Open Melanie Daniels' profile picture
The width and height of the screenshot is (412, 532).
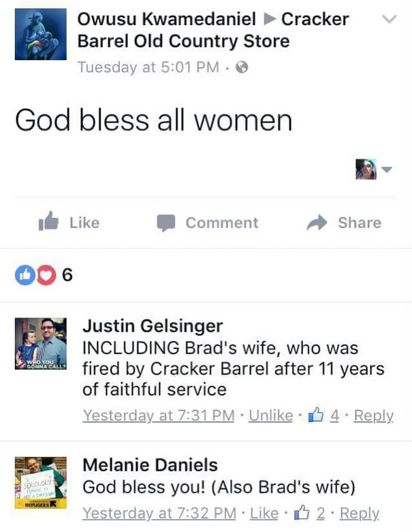pyautogui.click(x=40, y=484)
